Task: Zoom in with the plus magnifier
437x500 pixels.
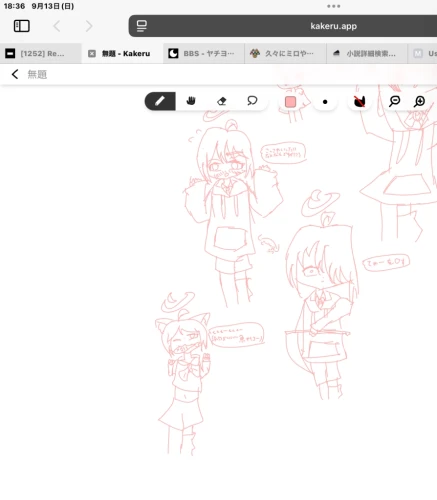Action: coord(419,101)
